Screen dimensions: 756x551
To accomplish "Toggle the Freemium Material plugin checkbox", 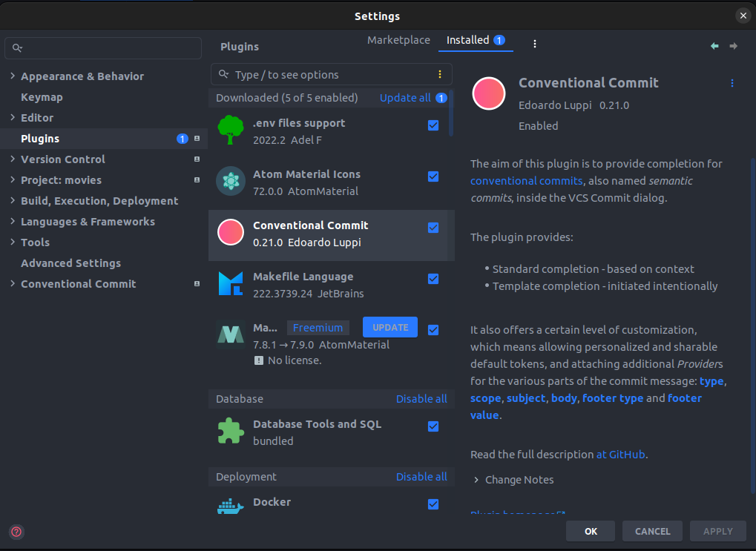I will [433, 330].
